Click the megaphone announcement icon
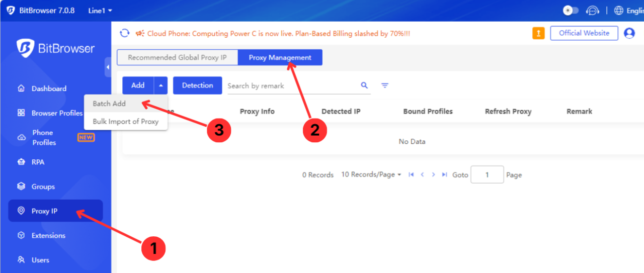Viewport: 644px width, 273px height. tap(140, 33)
